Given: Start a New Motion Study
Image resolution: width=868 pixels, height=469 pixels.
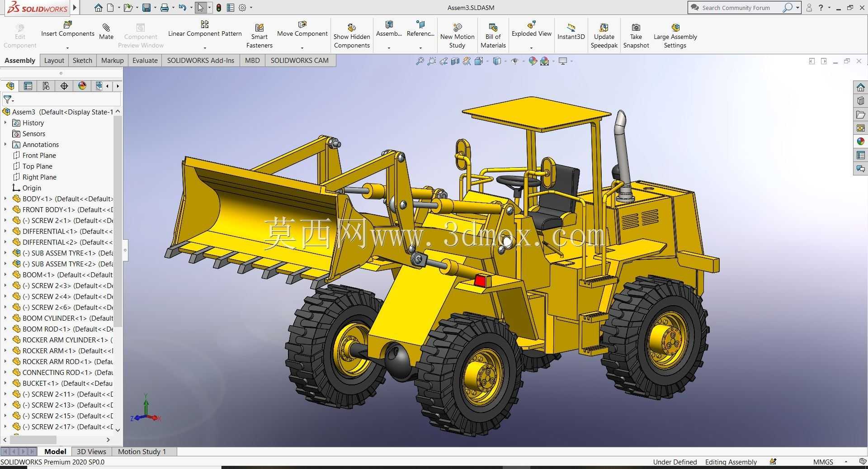Looking at the screenshot, I should point(458,36).
